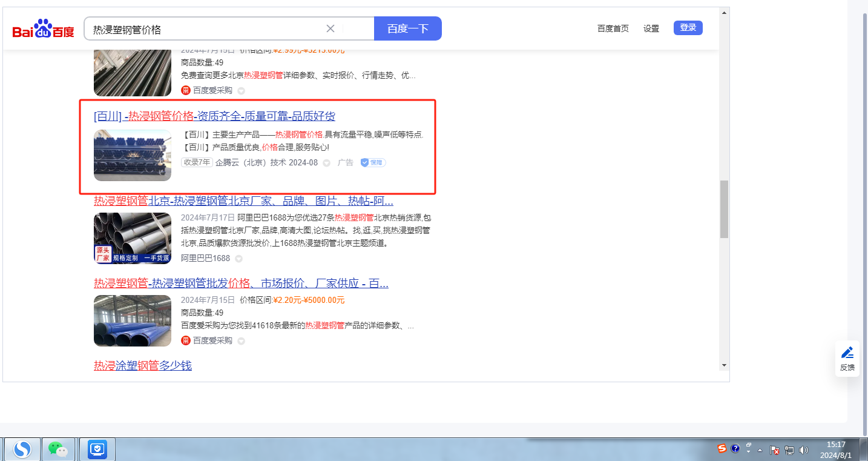
Task: Click the 源头厂家 Alibaba pipe thumbnail
Action: [133, 238]
